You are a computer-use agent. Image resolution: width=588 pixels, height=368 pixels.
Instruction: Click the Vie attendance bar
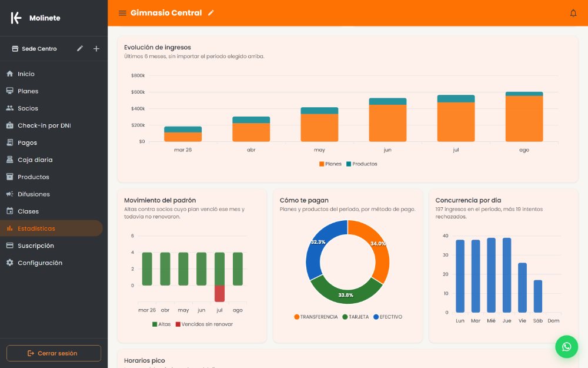pyautogui.click(x=522, y=288)
